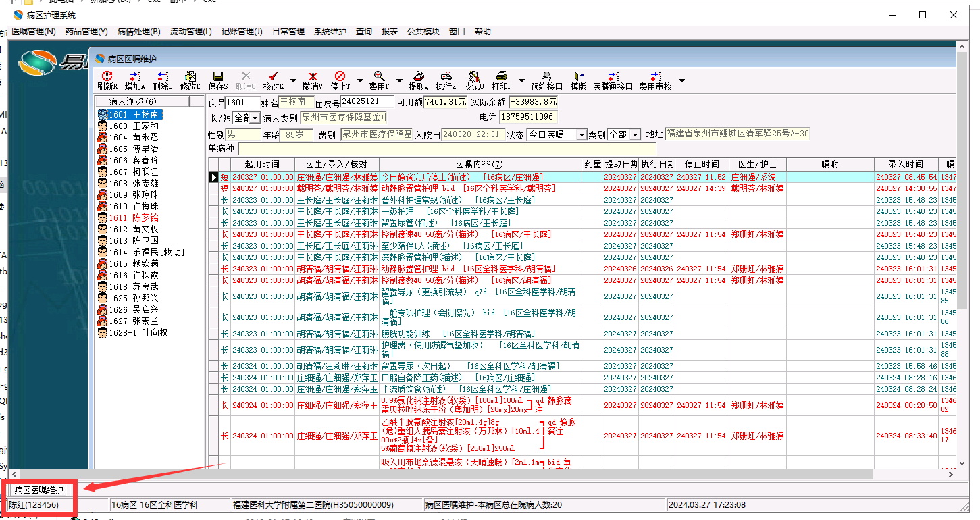Screen dimensions: 980x520
Task: Open the 药品管理(Y) menu
Action: click(86, 32)
